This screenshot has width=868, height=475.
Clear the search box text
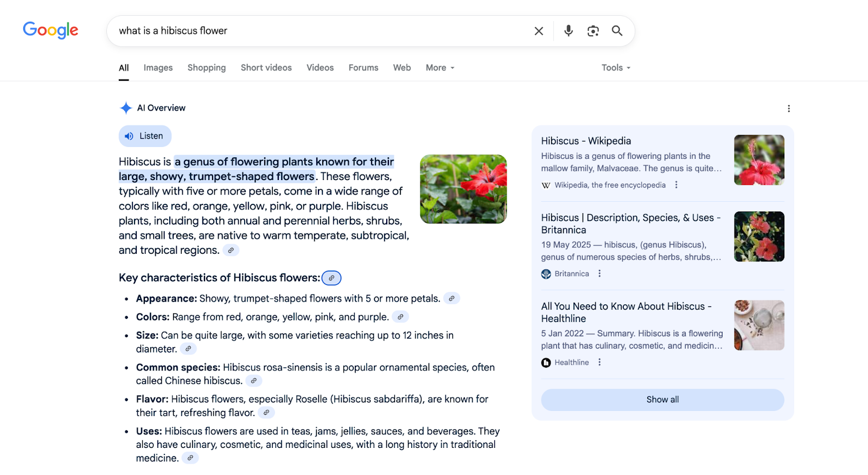[x=539, y=31]
